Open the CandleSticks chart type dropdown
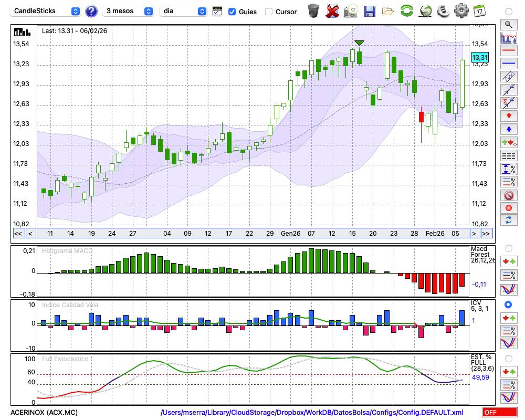The width and height of the screenshot is (525, 420). coord(46,11)
